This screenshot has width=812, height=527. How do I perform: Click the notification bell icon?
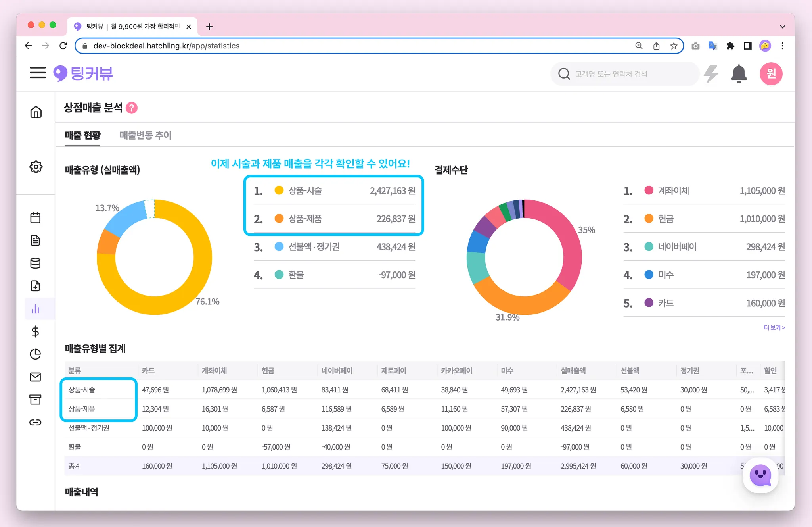pyautogui.click(x=739, y=74)
